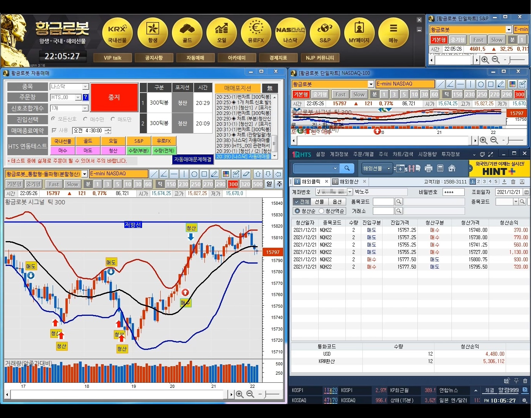The width and height of the screenshot is (532, 418).
Task: Open the 나스닥 (NASDAQ) round icon
Action: click(x=290, y=33)
